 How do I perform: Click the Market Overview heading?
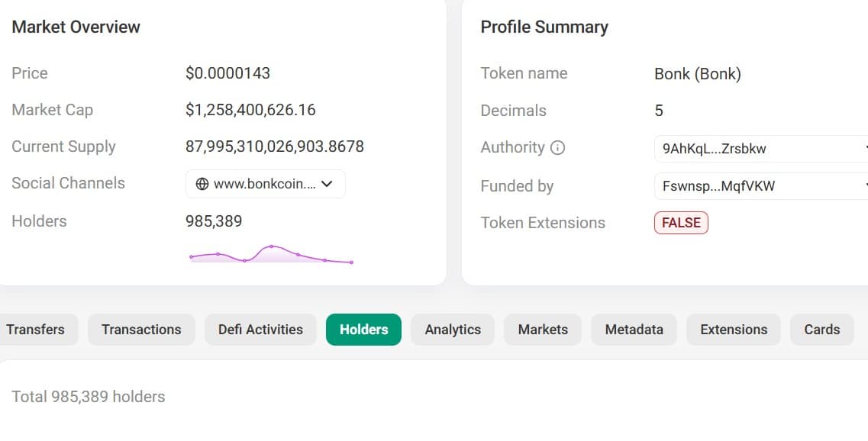point(76,27)
